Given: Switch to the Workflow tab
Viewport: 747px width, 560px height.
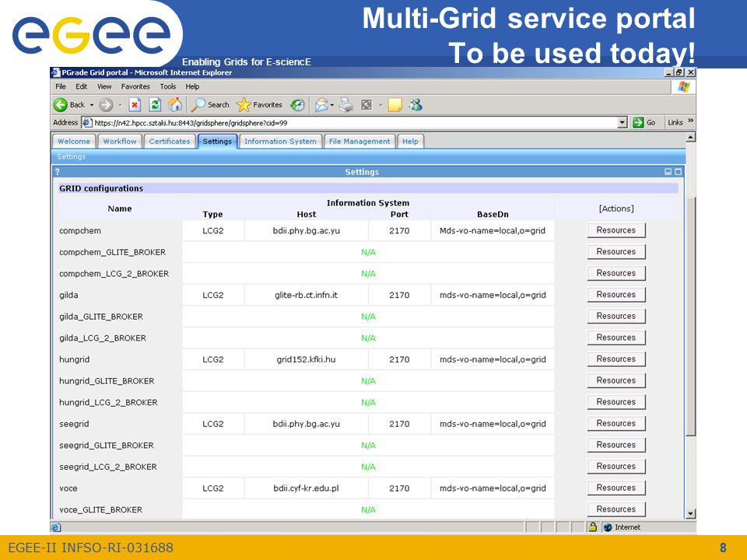Looking at the screenshot, I should click(x=120, y=142).
